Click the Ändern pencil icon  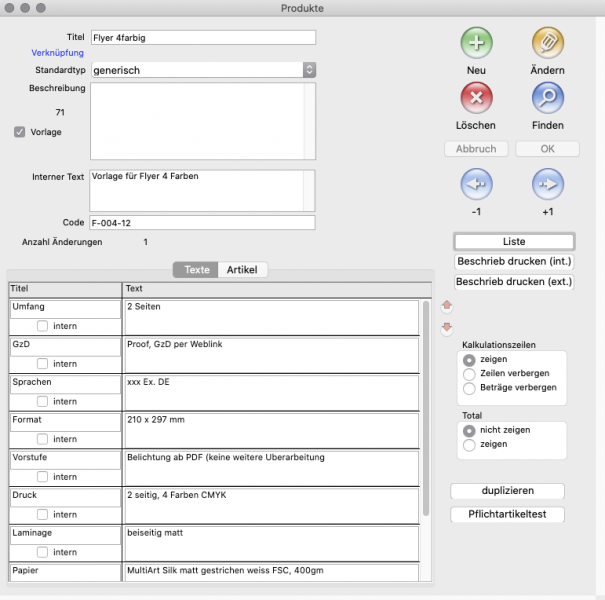(547, 44)
